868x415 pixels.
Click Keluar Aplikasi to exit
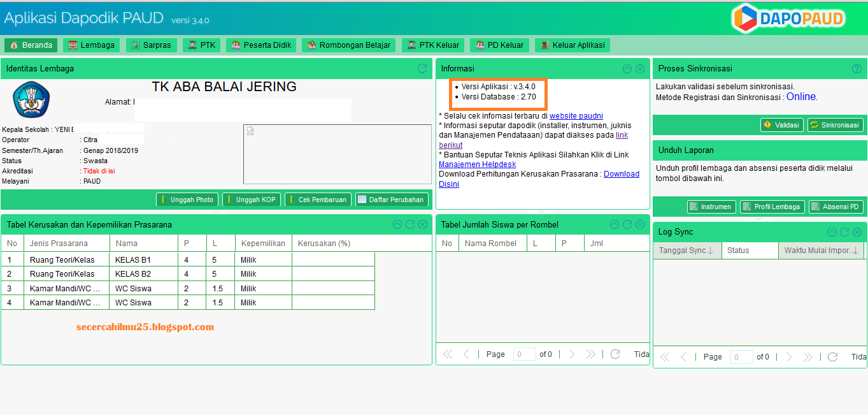point(573,45)
